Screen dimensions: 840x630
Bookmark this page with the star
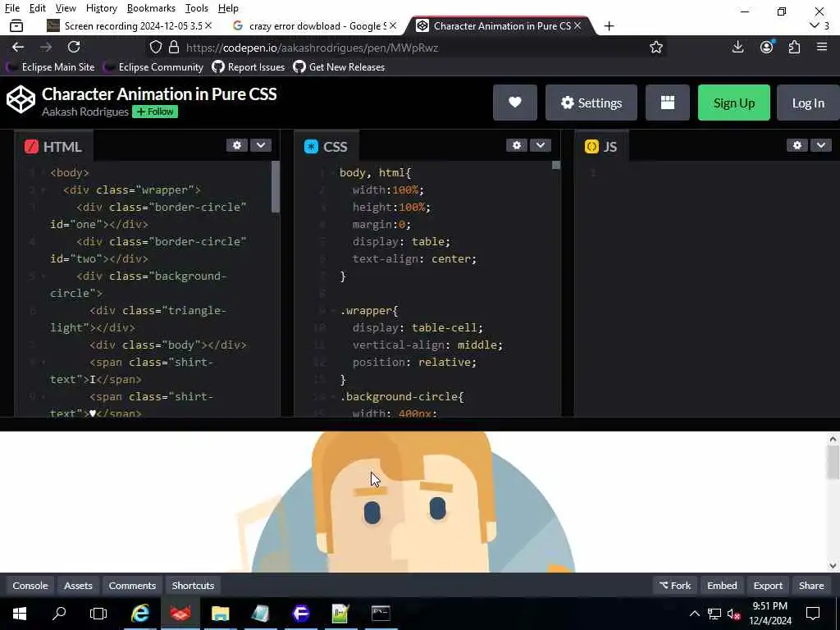point(655,47)
